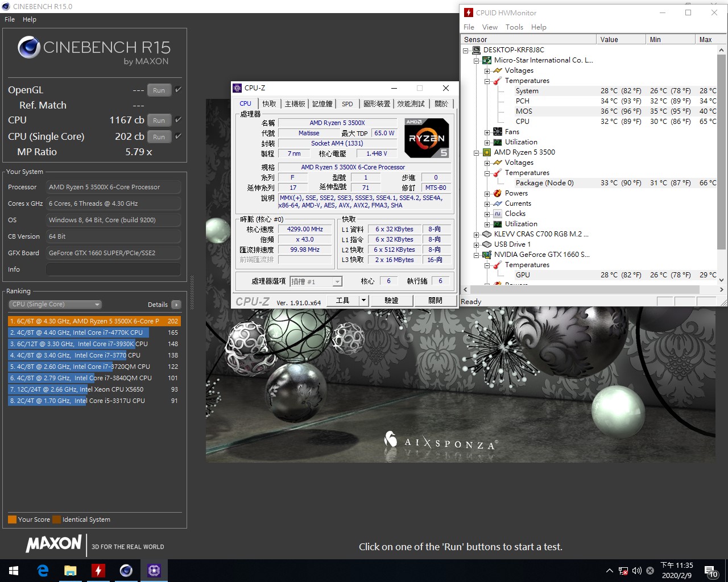
Task: Expand the Clocks node in HWMonitor
Action: [487, 214]
